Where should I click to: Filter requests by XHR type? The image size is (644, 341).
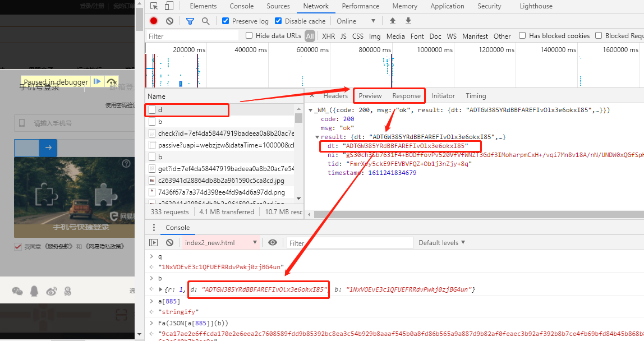[328, 36]
